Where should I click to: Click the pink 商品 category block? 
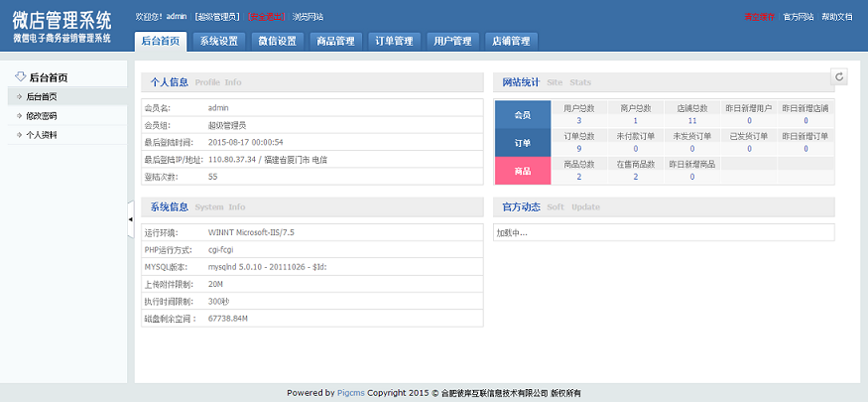(x=522, y=171)
